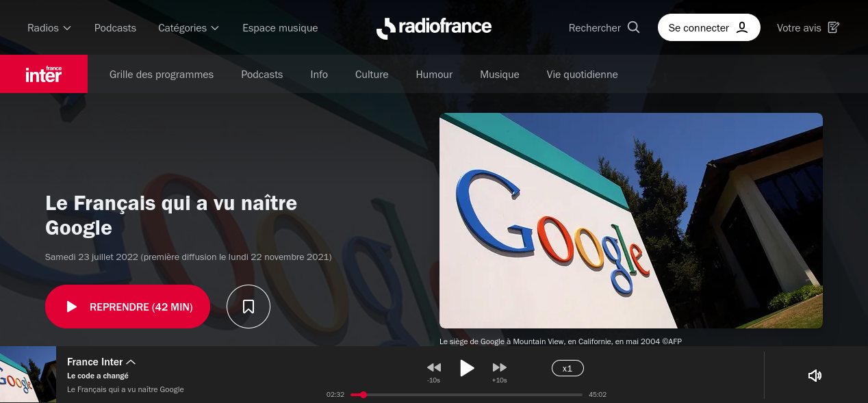Go to the Musique section
The height and width of the screenshot is (403, 868).
click(x=500, y=74)
